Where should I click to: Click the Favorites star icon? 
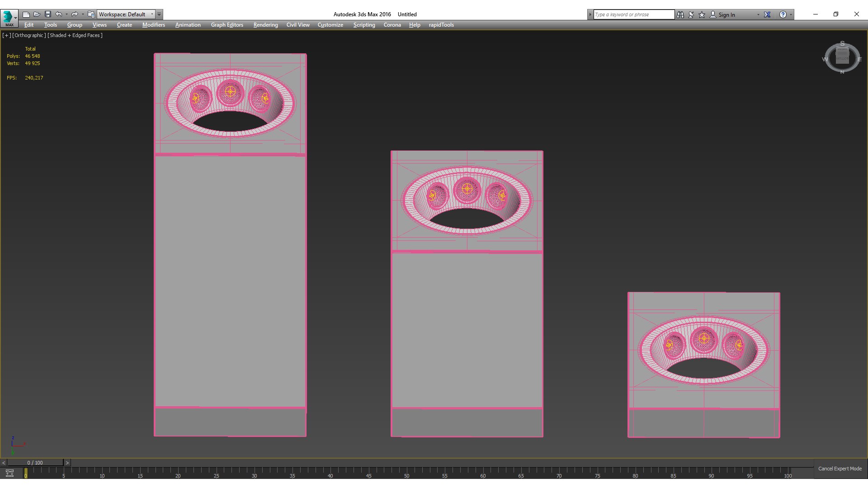pos(702,14)
